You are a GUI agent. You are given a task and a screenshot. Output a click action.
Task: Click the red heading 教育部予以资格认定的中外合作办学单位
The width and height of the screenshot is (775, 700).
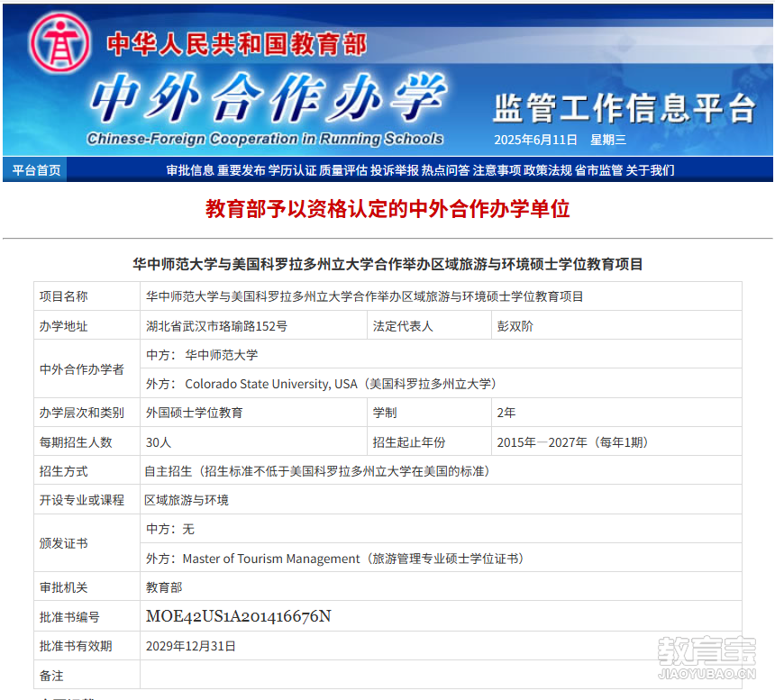tap(387, 209)
